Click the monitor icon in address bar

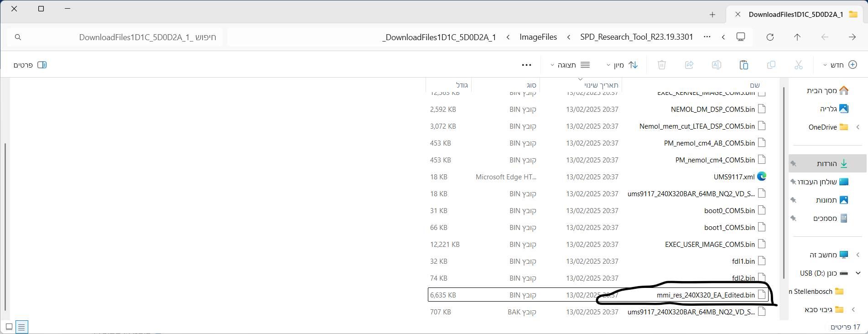pos(741,37)
